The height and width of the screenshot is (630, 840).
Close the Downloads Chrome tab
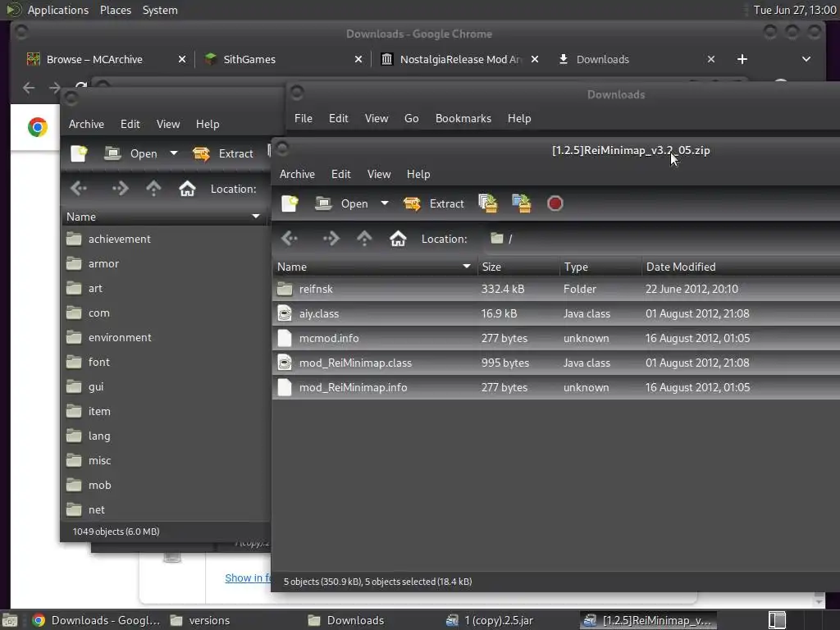coord(711,59)
